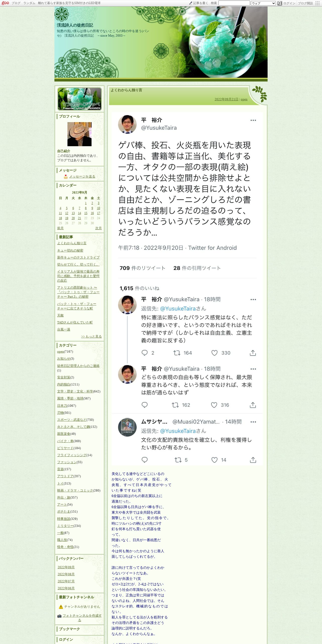Open ブログ開設 in top menu bar

[x=305, y=3]
